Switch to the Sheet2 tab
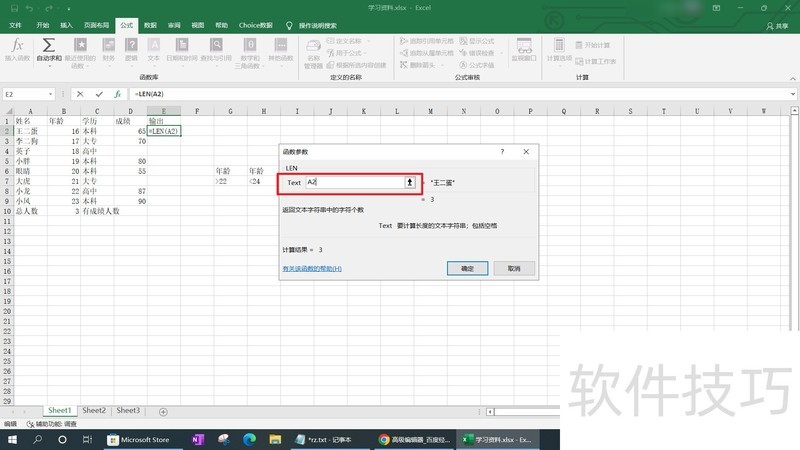Screen dimensions: 800x450 tap(94, 411)
